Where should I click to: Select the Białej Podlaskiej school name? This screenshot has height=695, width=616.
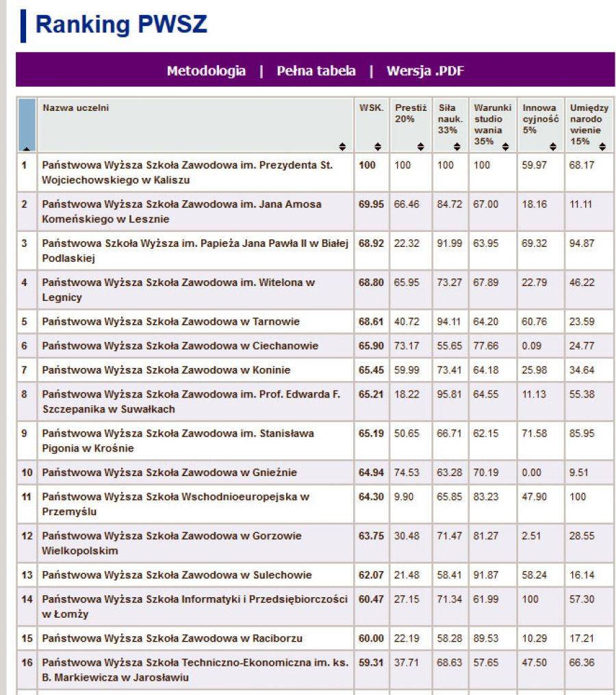195,250
